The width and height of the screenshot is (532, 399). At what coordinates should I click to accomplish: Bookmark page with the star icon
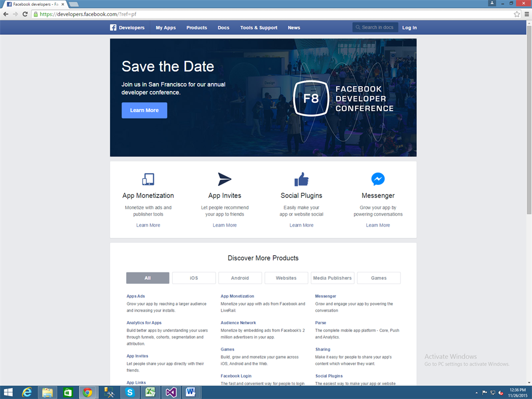coord(517,14)
